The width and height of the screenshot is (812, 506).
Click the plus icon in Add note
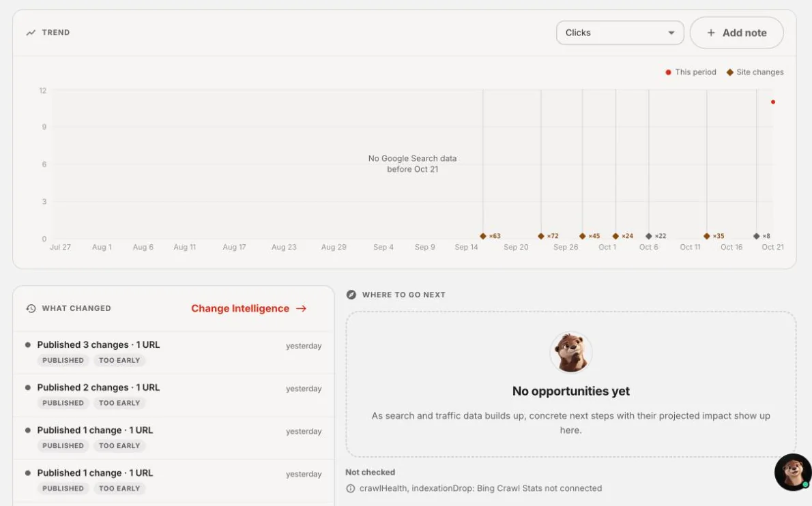point(711,33)
